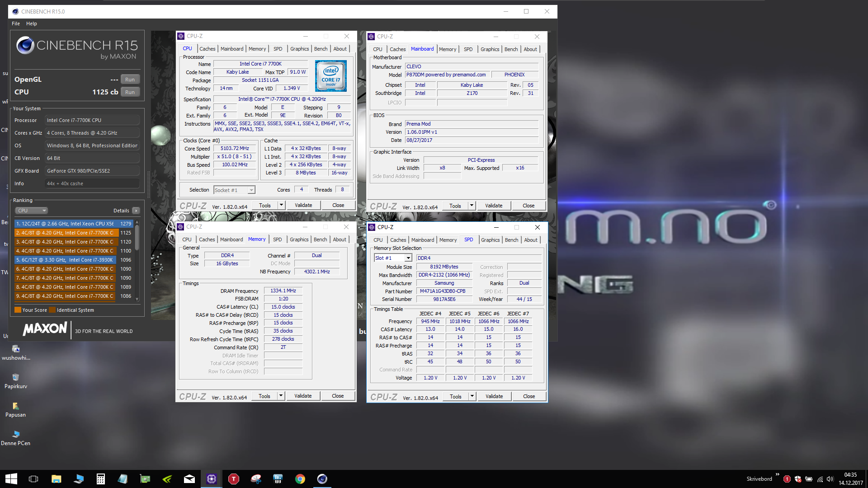
Task: Run the OpenGL benchmark
Action: coord(130,80)
